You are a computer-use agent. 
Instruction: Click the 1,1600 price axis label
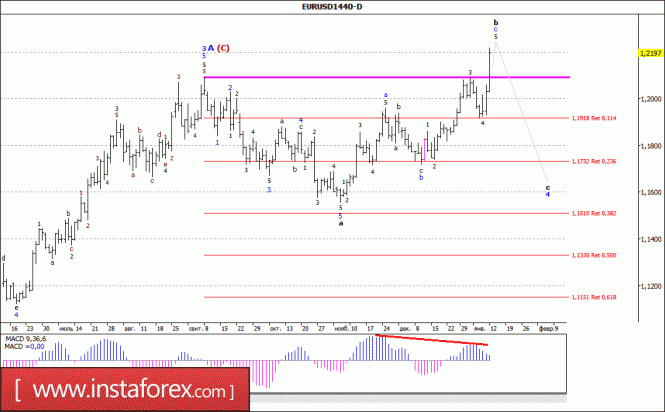tap(651, 192)
